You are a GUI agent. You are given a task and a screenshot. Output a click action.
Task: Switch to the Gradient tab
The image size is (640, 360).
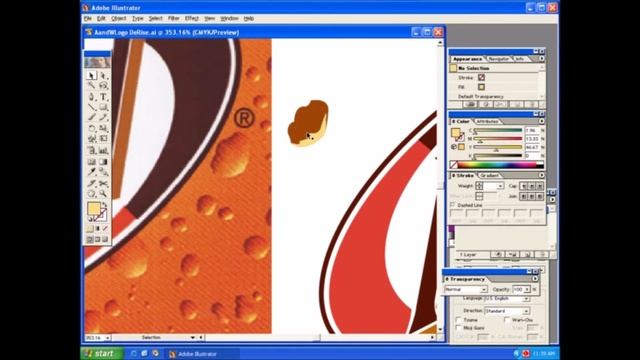[x=489, y=176]
